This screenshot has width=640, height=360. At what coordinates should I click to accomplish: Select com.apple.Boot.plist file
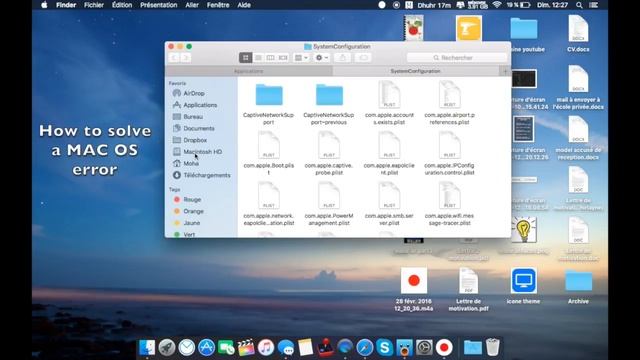pyautogui.click(x=269, y=153)
